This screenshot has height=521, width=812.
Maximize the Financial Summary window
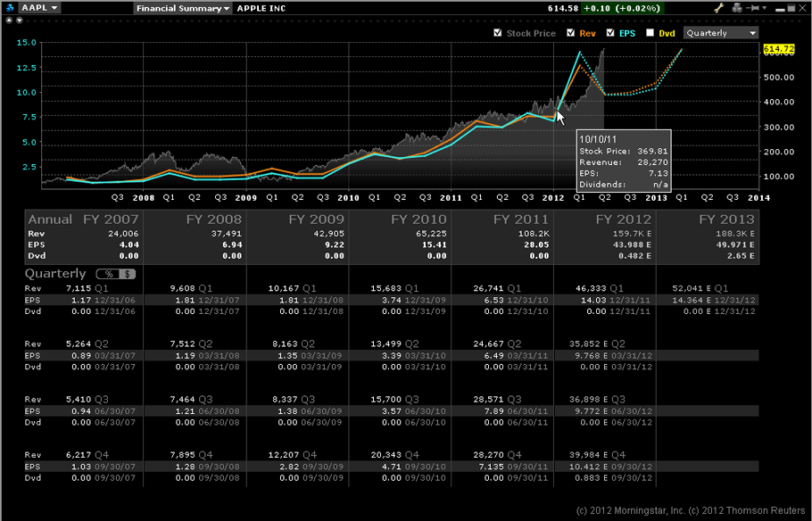click(x=791, y=8)
